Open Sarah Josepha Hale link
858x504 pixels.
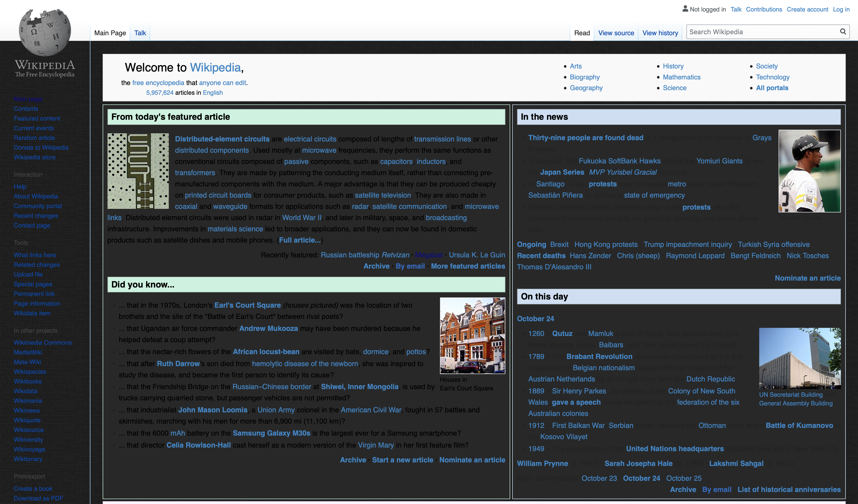point(638,463)
